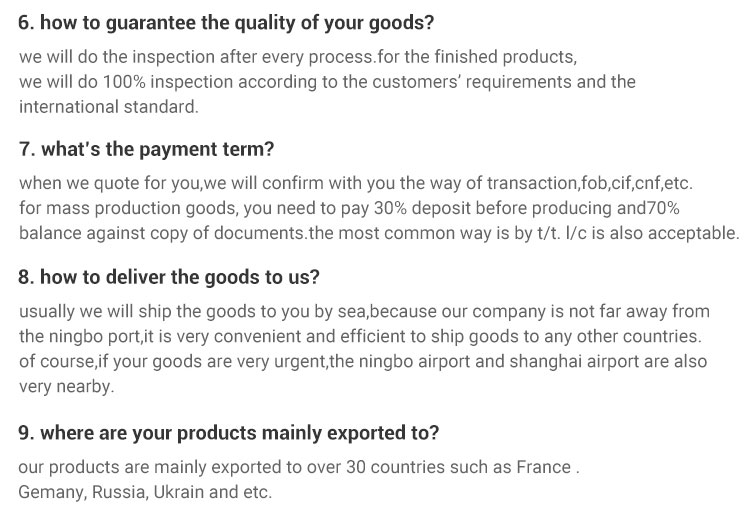Click the line "inspection after every process"

click(298, 56)
